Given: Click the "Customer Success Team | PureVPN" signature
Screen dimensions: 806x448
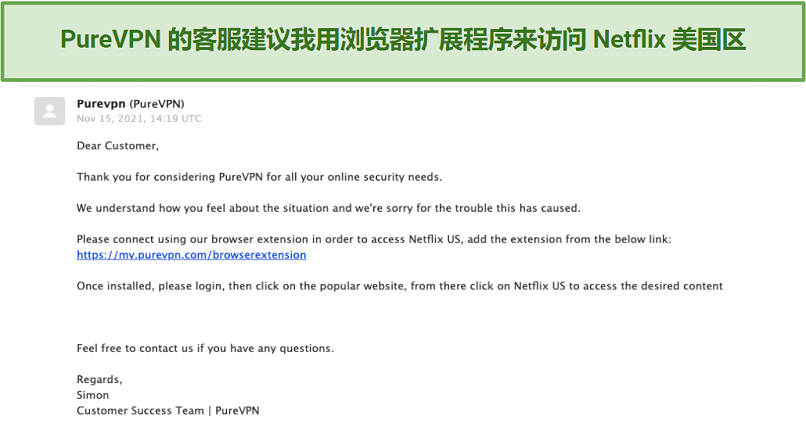Looking at the screenshot, I should click(x=168, y=410).
